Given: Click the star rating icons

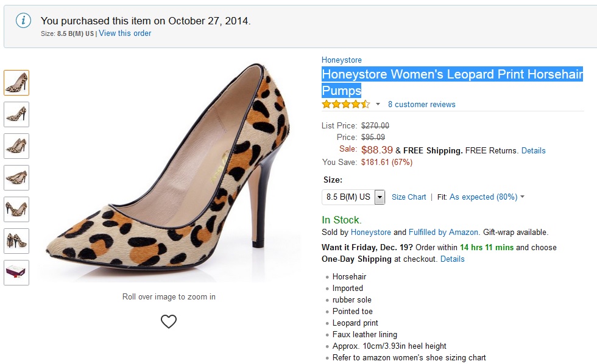Looking at the screenshot, I should 345,104.
